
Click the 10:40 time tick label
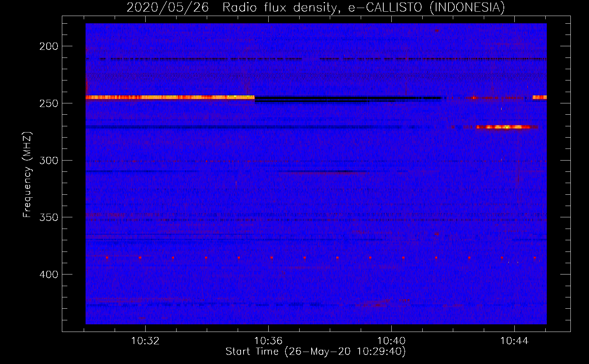[391, 341]
